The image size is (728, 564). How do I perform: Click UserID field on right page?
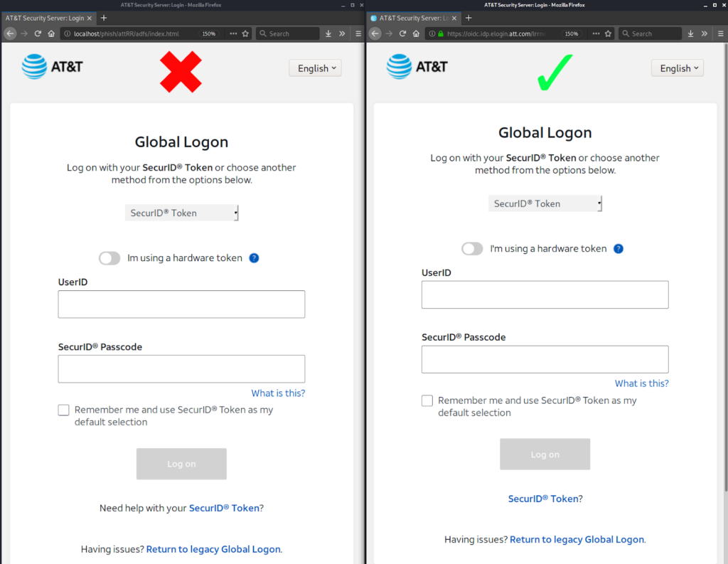click(x=545, y=294)
